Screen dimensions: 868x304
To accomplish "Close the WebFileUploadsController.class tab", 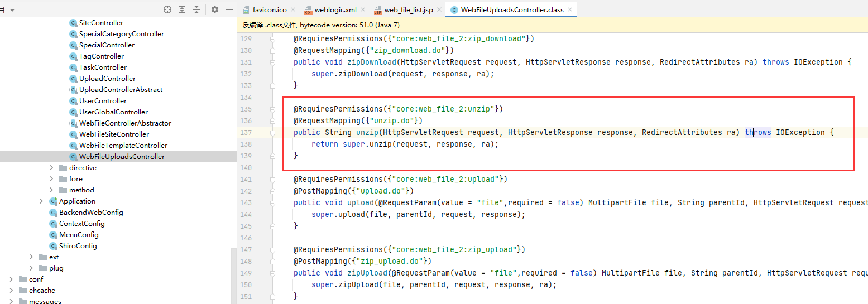I will (x=570, y=10).
